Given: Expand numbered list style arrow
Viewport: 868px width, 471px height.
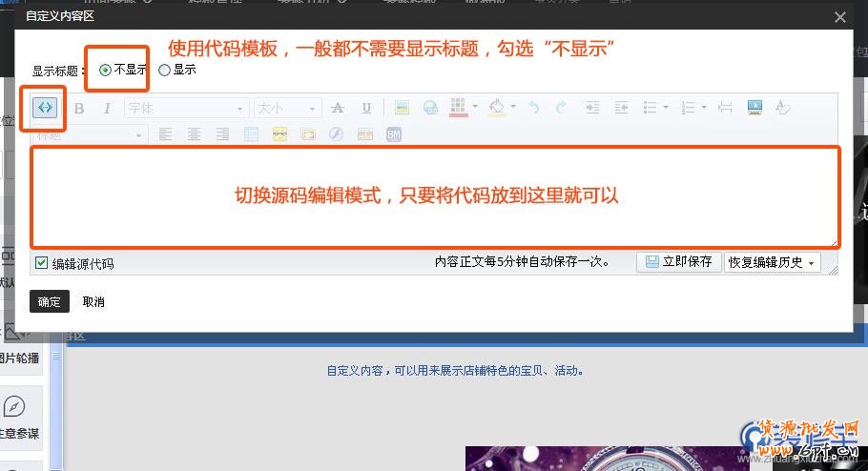Looking at the screenshot, I should 704,107.
